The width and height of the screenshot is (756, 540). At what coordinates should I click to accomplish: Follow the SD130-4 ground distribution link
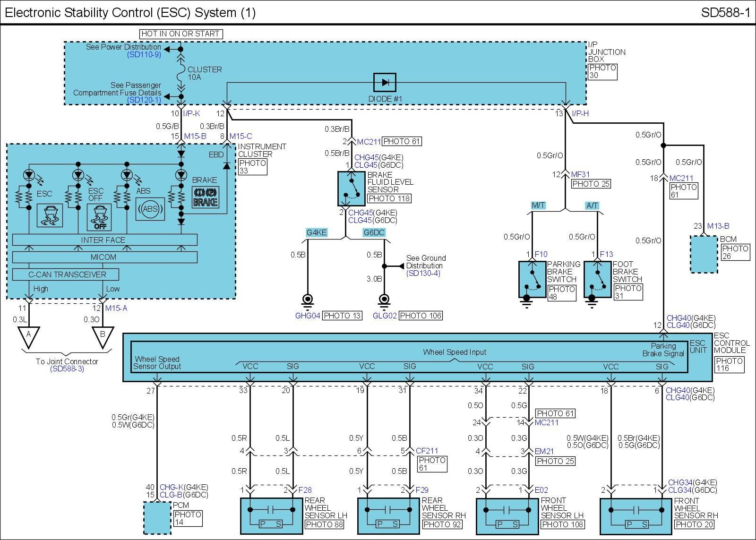point(423,274)
